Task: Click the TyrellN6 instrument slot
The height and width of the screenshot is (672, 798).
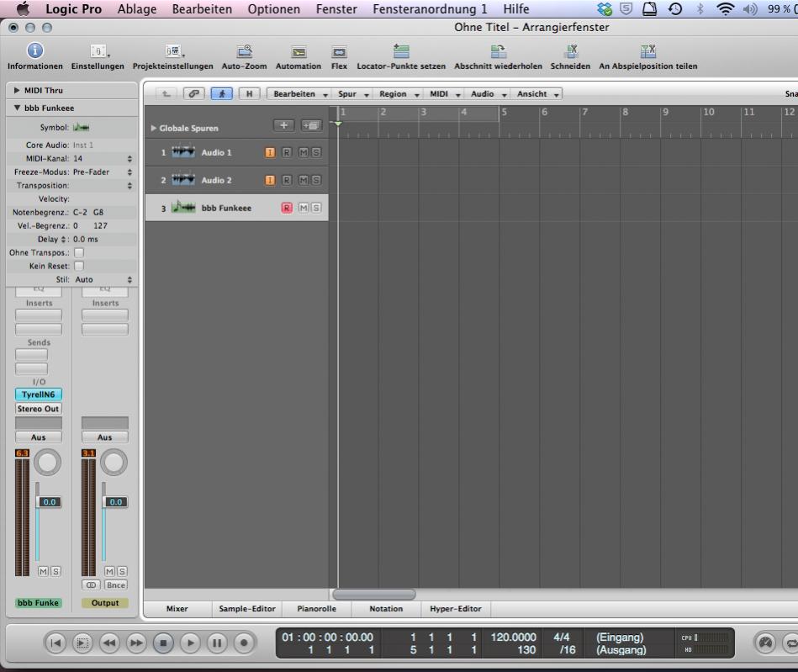Action: coord(39,394)
